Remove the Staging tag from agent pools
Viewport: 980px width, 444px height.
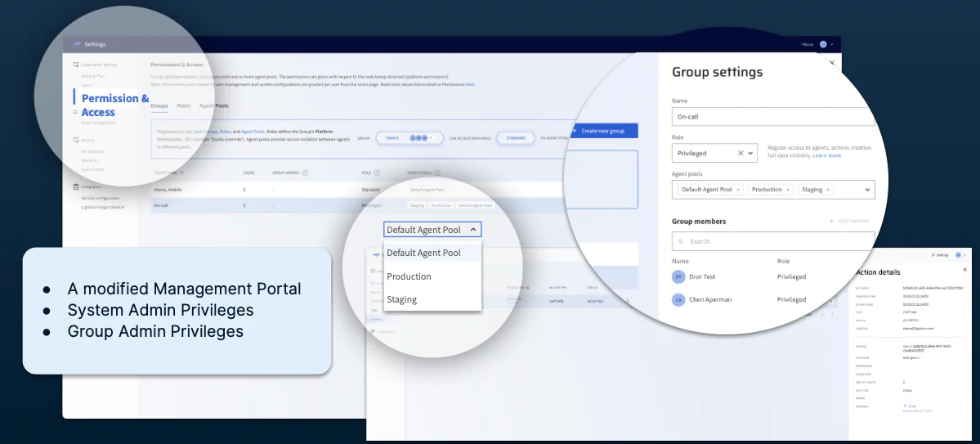(828, 190)
